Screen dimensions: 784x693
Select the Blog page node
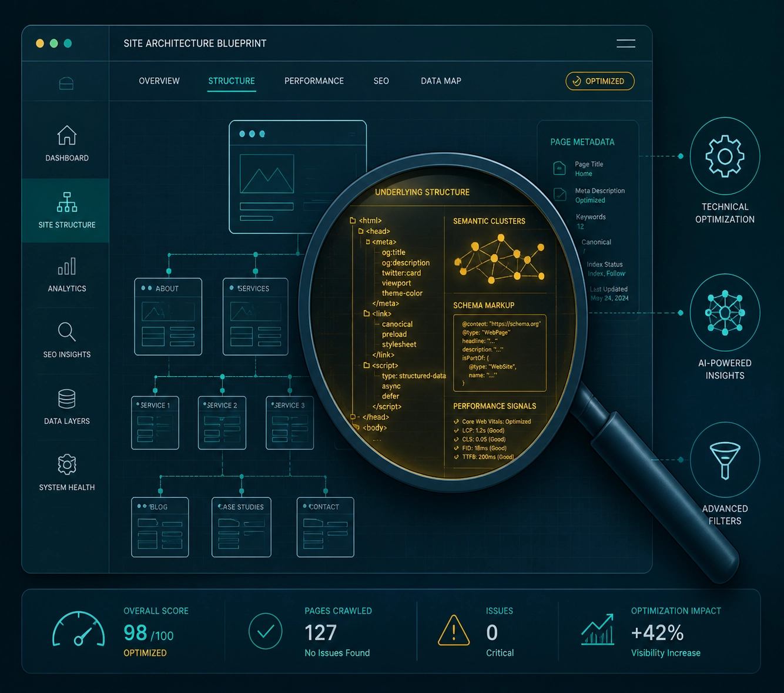[x=160, y=527]
